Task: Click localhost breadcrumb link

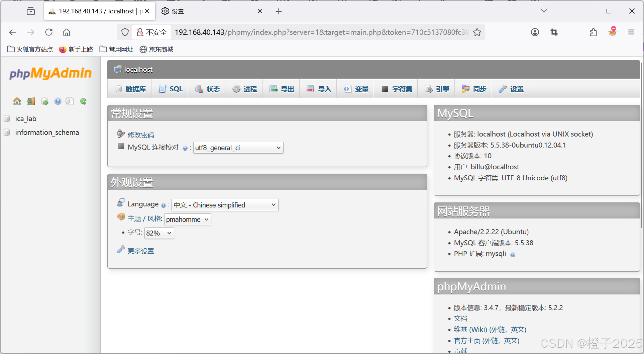Action: [138, 69]
